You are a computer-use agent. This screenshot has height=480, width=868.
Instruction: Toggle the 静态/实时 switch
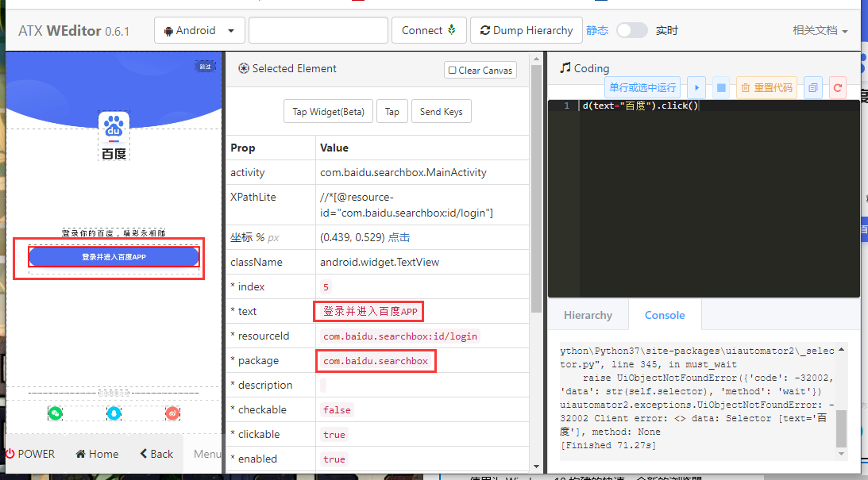point(631,29)
